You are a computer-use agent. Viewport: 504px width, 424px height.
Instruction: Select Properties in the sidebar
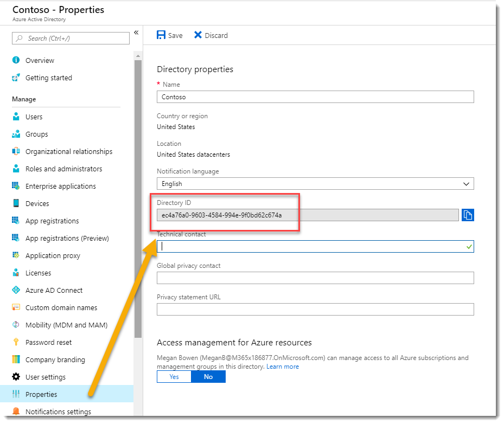pyautogui.click(x=67, y=394)
